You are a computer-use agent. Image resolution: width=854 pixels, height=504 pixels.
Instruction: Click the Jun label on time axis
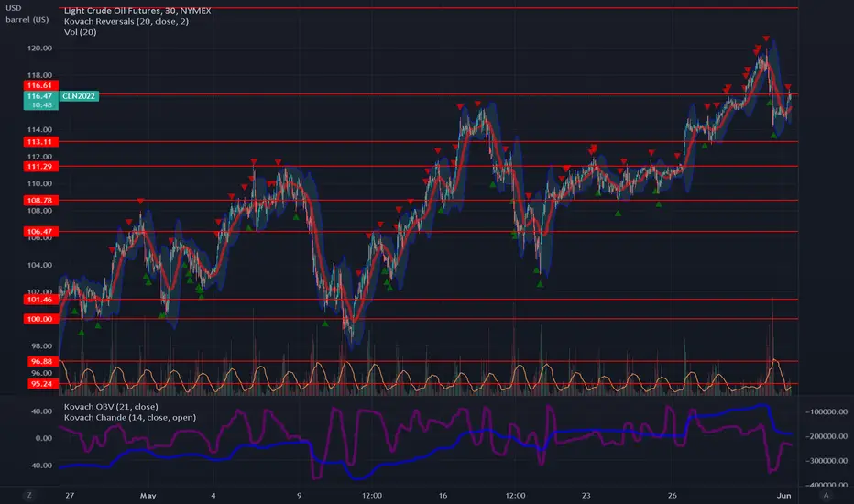coord(783,495)
